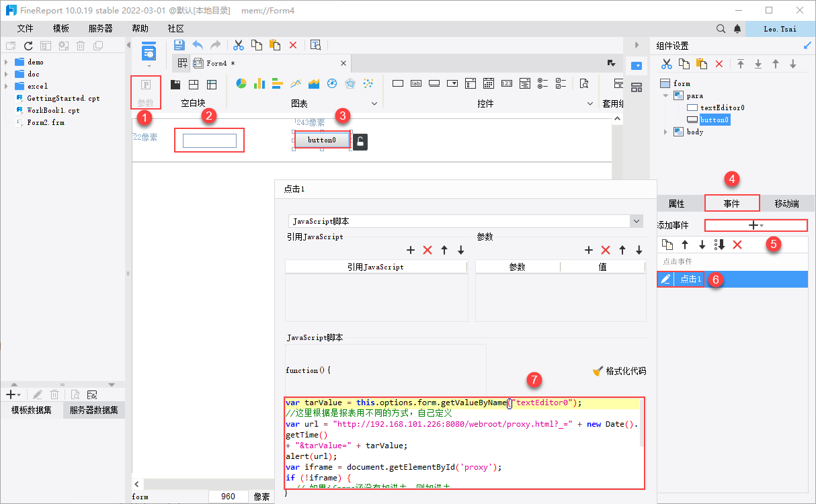This screenshot has width=816, height=504.
Task: Select the radio button group widget icon
Action: (542, 83)
